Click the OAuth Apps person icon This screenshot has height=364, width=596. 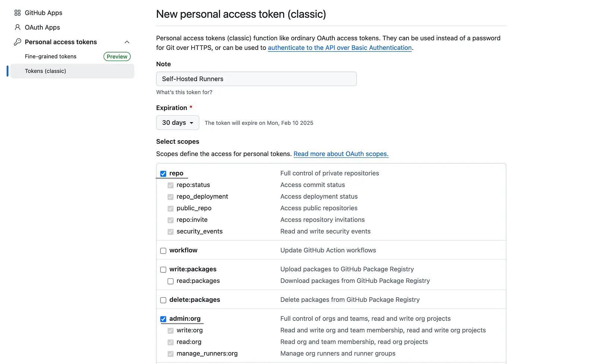18,28
